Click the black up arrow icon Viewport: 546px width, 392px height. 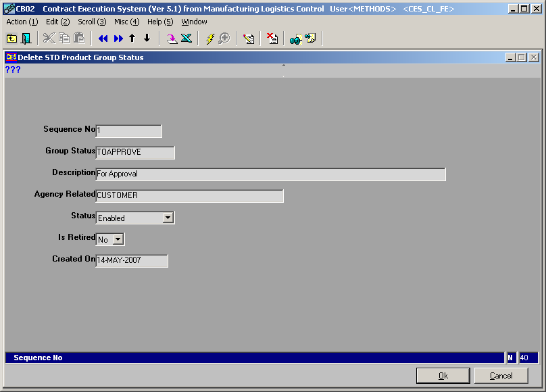(132, 39)
